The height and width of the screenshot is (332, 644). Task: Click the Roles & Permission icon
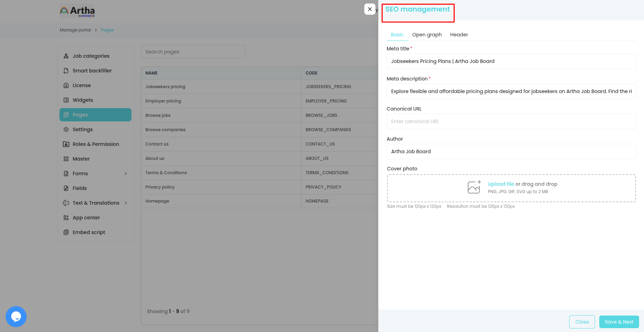[66, 144]
